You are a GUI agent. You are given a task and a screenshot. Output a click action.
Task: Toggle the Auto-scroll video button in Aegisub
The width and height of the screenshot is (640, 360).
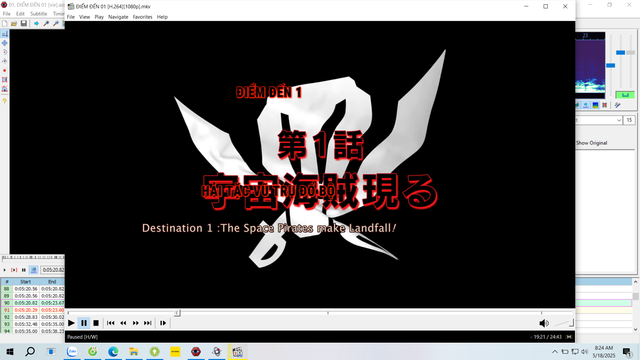coord(34,270)
